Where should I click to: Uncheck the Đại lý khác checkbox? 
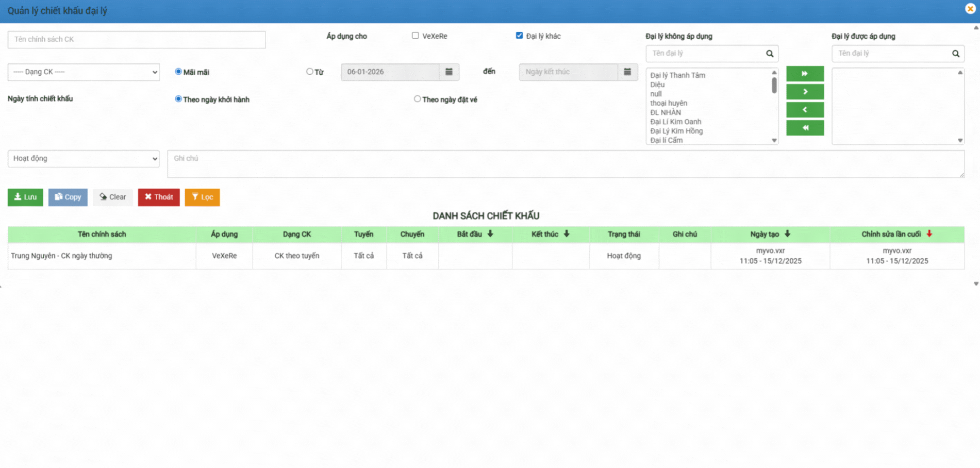pyautogui.click(x=519, y=36)
